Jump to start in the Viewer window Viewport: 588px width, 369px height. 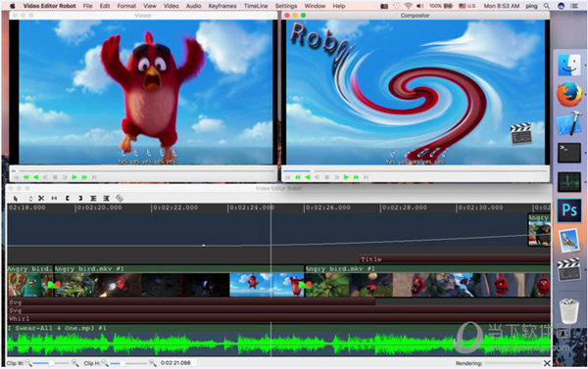coord(16,177)
